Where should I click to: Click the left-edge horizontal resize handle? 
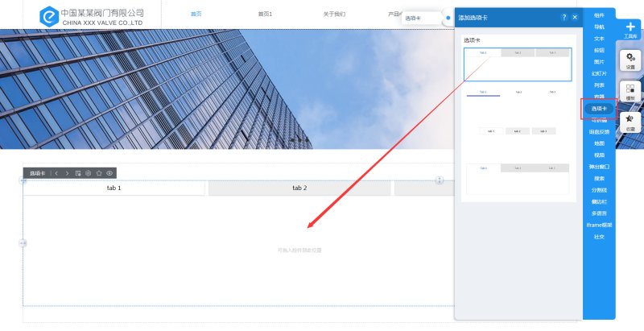pyautogui.click(x=23, y=243)
